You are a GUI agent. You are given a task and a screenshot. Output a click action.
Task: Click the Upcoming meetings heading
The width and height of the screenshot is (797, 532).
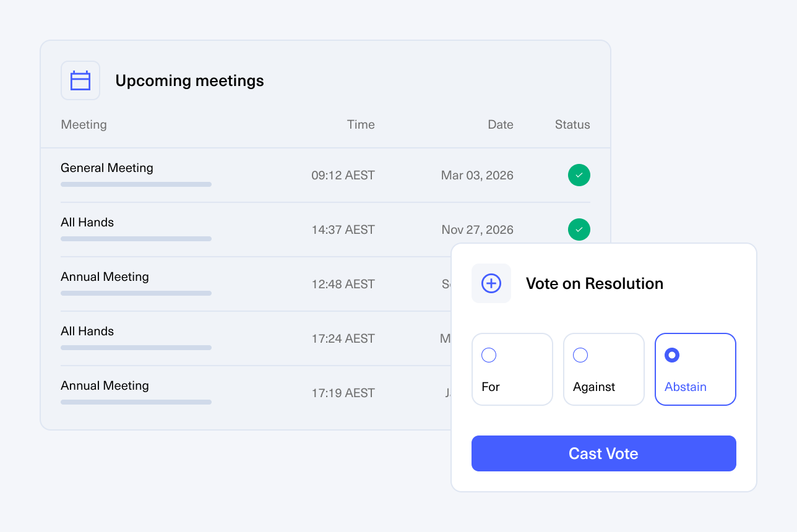(x=189, y=80)
